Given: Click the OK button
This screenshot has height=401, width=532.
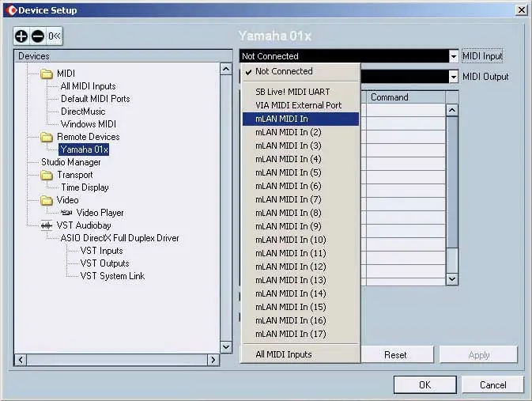Looking at the screenshot, I should click(424, 384).
